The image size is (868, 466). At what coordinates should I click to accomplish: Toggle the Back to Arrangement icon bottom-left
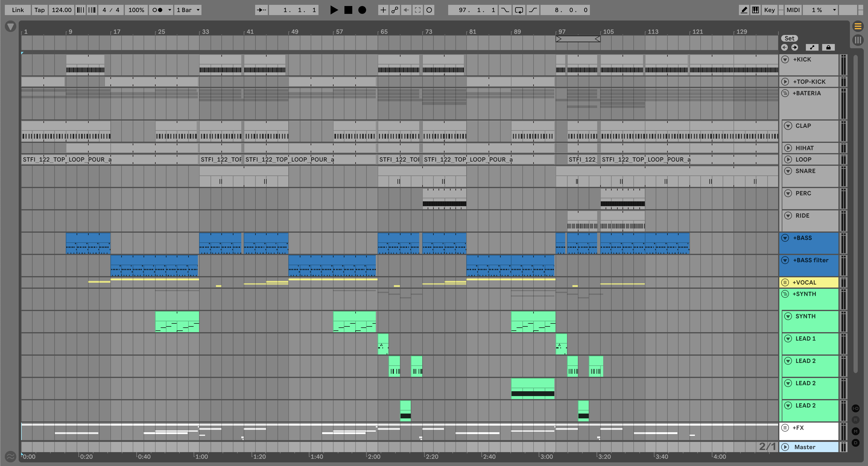pyautogui.click(x=11, y=457)
